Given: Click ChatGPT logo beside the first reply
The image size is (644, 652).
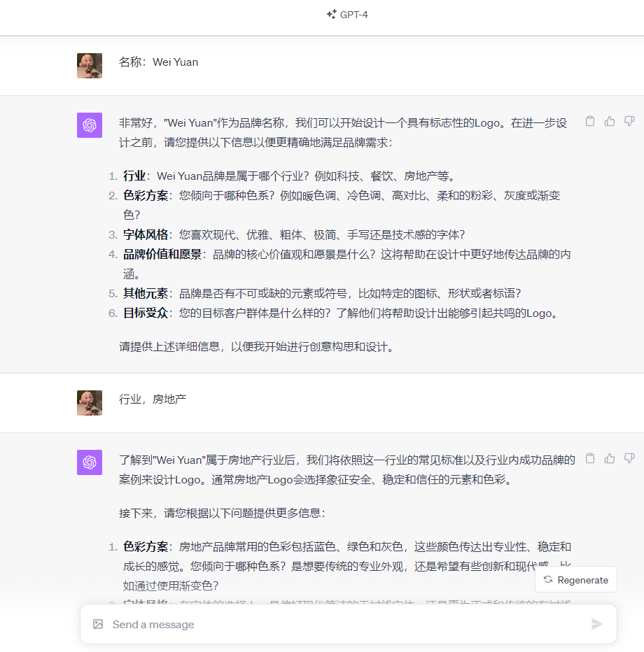Looking at the screenshot, I should tap(90, 125).
